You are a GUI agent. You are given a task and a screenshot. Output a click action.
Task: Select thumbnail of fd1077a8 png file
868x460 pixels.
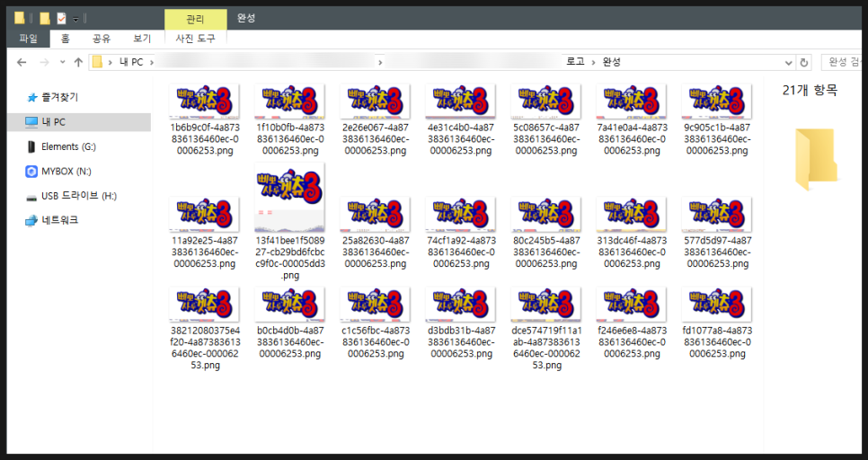[716, 305]
